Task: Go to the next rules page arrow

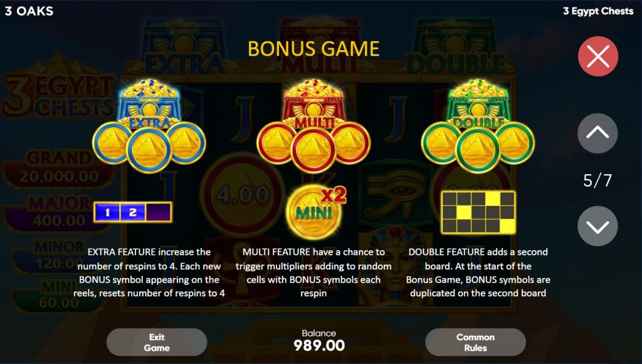Action: tap(597, 226)
